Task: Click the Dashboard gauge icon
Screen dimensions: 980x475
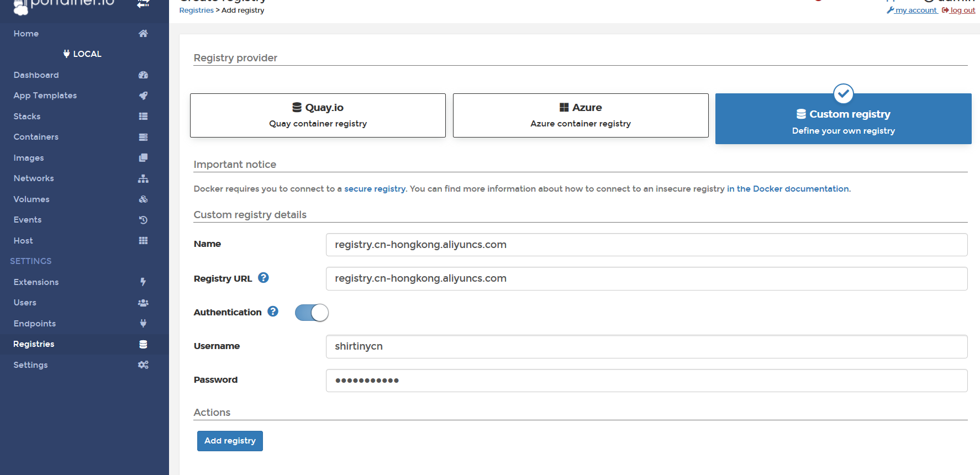Action: (x=143, y=75)
